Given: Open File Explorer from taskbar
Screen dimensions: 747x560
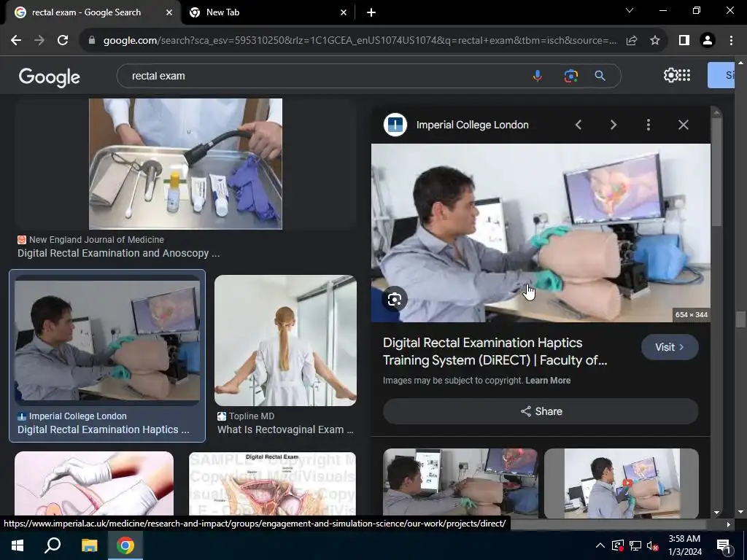Looking at the screenshot, I should coord(89,545).
